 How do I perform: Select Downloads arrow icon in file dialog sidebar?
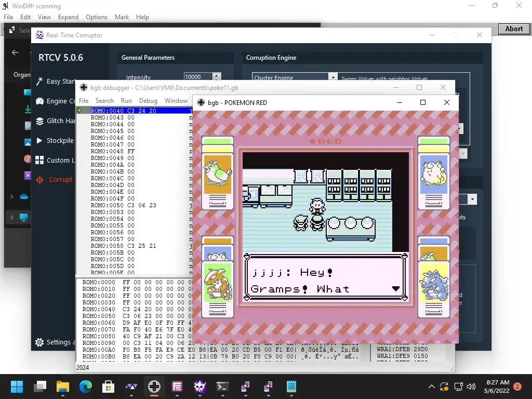28,109
